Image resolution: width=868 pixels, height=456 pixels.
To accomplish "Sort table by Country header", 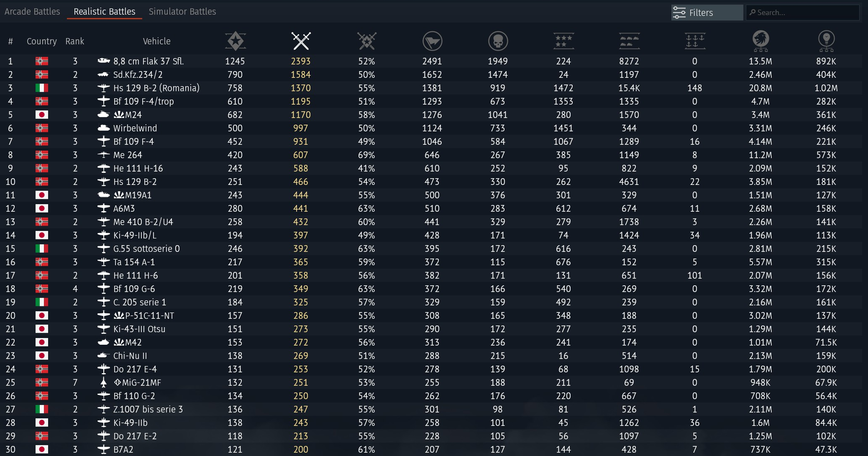I will point(41,41).
